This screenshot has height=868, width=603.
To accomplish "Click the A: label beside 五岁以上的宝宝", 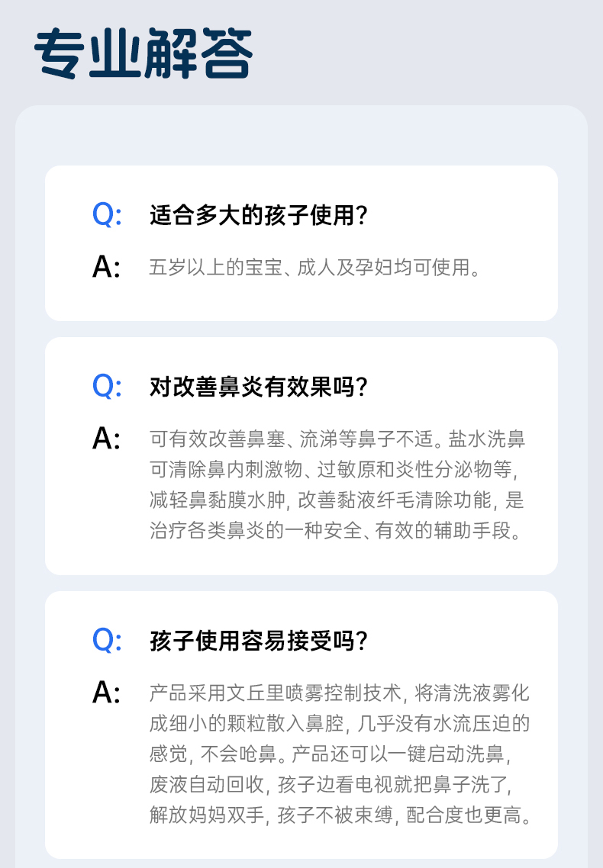I will pos(107,268).
